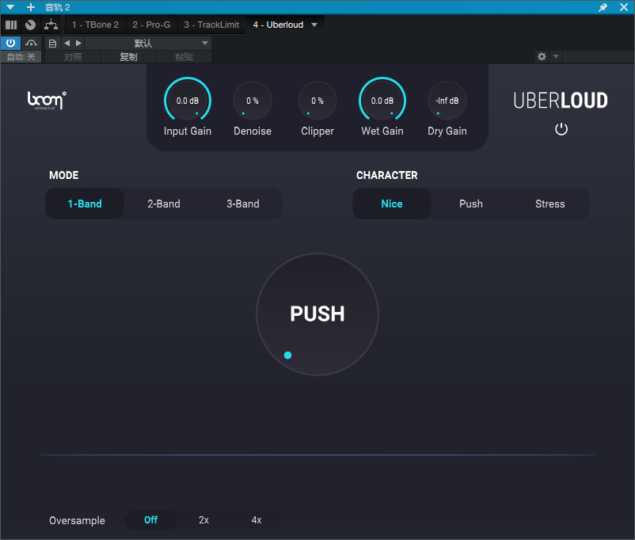
Task: Click the pin window icon
Action: click(603, 7)
